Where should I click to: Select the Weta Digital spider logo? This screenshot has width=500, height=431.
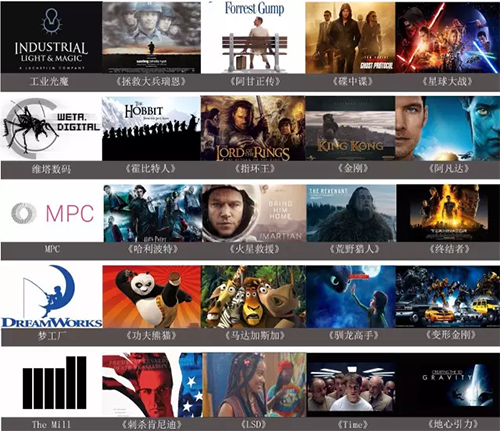pos(51,129)
